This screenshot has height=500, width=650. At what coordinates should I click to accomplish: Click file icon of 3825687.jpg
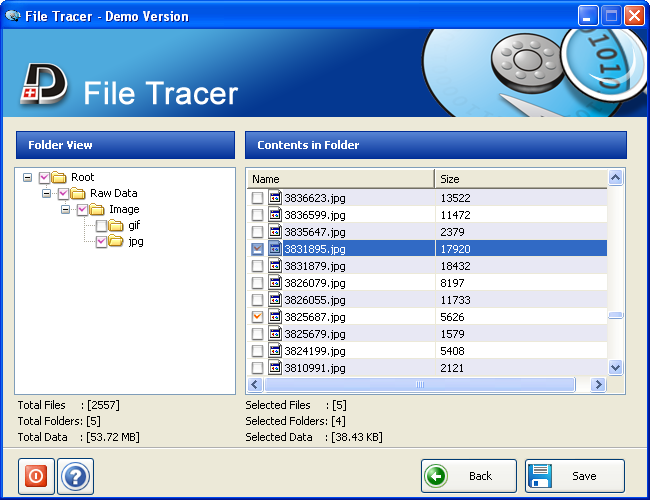(x=275, y=317)
